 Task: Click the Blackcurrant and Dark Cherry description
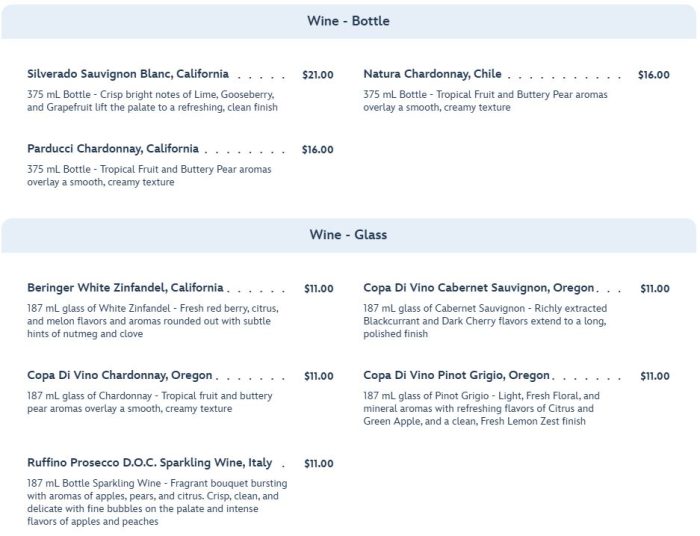pyautogui.click(x=485, y=321)
